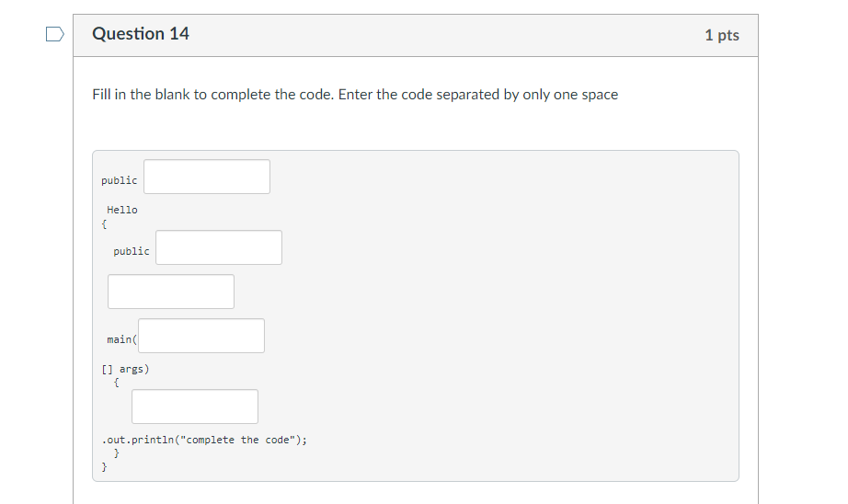Click the opening brace below Hello
Image resolution: width=848 pixels, height=504 pixels.
coord(104,223)
